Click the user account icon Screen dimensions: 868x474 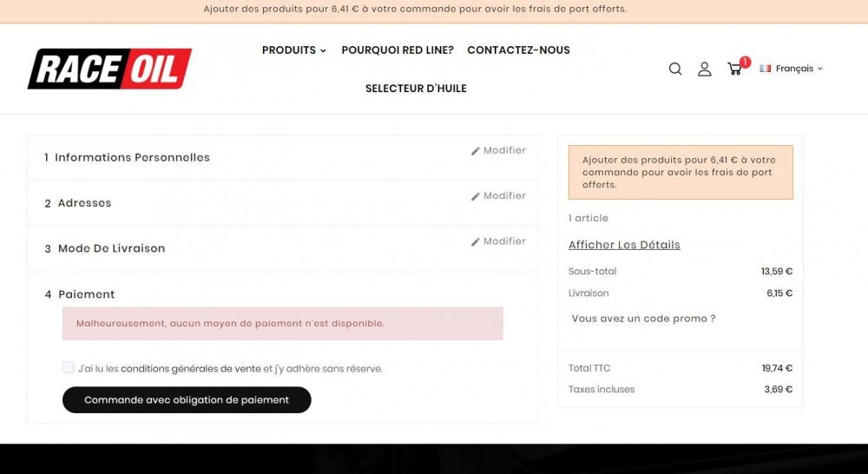(705, 69)
